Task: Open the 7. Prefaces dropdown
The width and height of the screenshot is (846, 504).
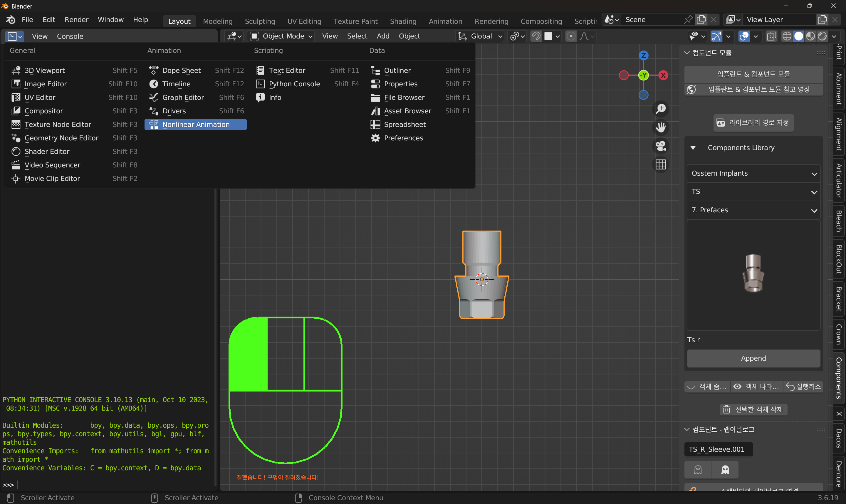Action: 753,210
